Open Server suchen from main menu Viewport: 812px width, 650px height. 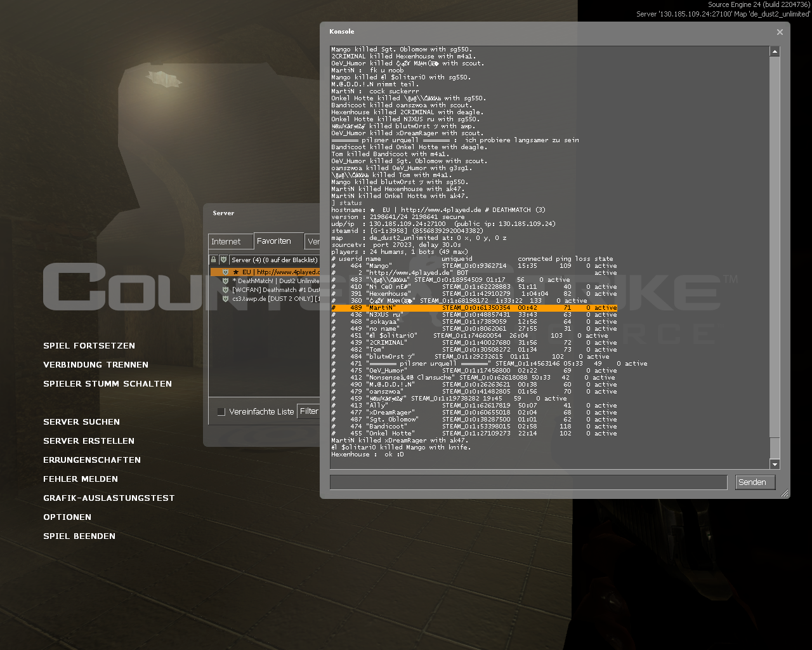pos(81,422)
